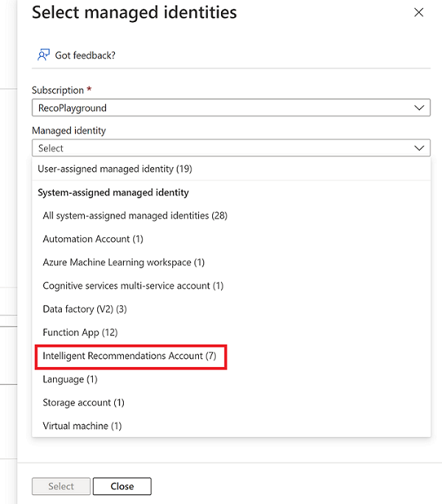Close the Select managed identities panel

(x=418, y=13)
